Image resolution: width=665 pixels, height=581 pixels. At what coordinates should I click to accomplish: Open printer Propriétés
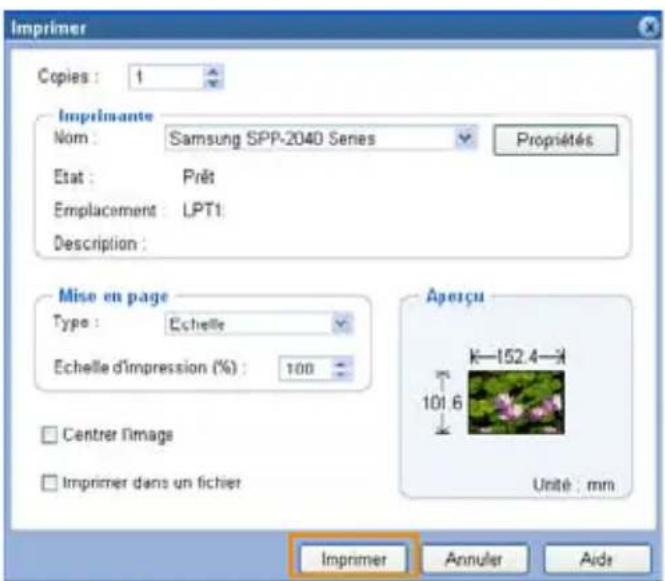point(556,140)
